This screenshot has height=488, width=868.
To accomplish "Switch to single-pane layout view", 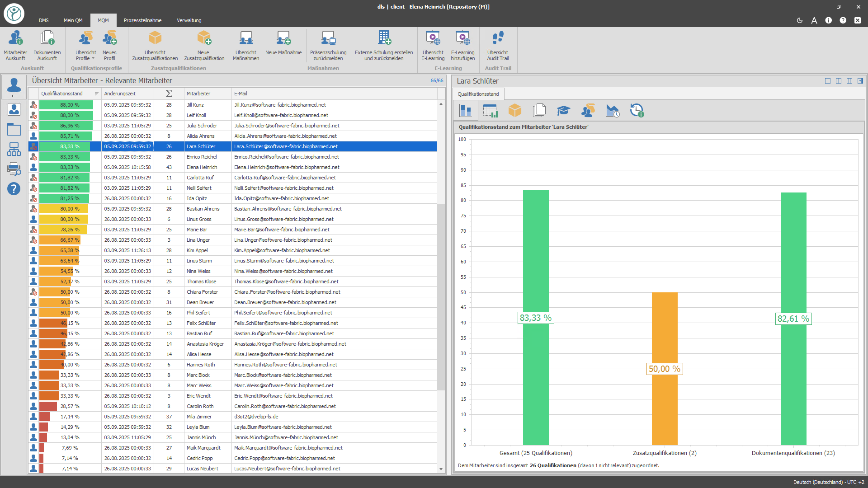I will click(x=828, y=81).
